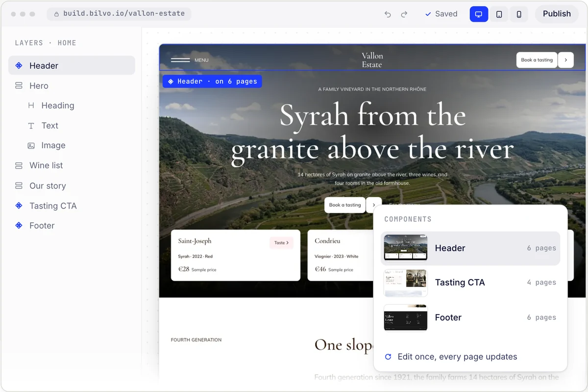Click the redo arrow icon

[x=404, y=14]
